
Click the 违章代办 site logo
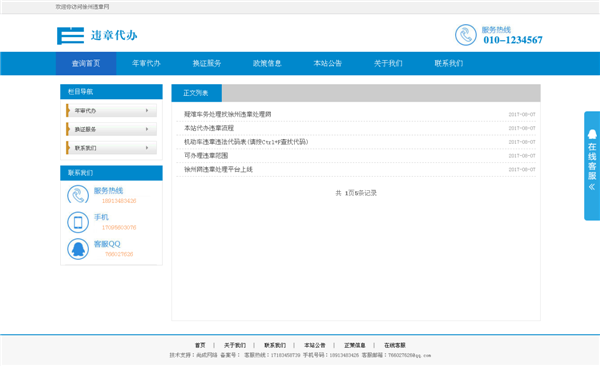pyautogui.click(x=97, y=36)
